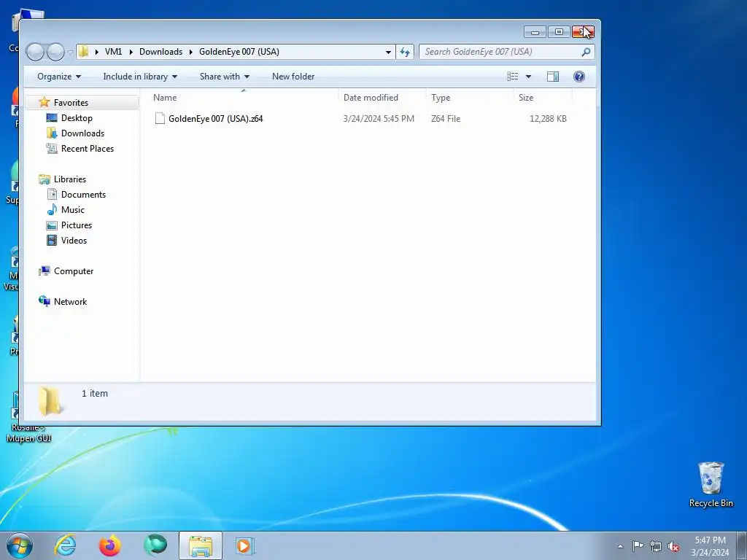
Task: Sort by the Name column header
Action: click(244, 98)
